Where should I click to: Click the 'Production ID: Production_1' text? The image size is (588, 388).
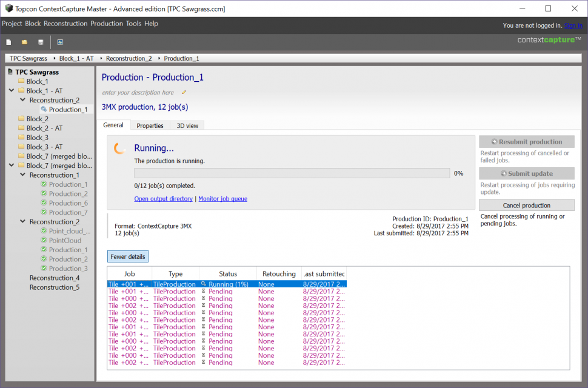coord(430,219)
